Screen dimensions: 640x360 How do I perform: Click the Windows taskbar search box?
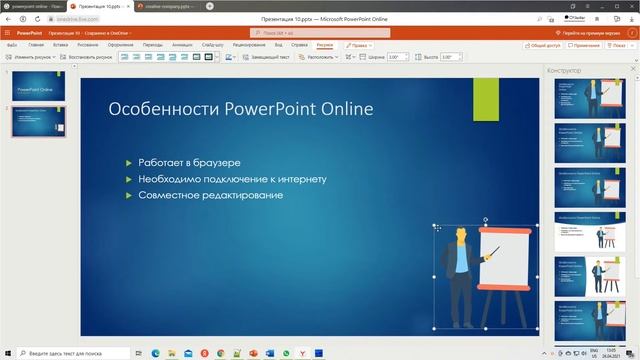click(73, 353)
